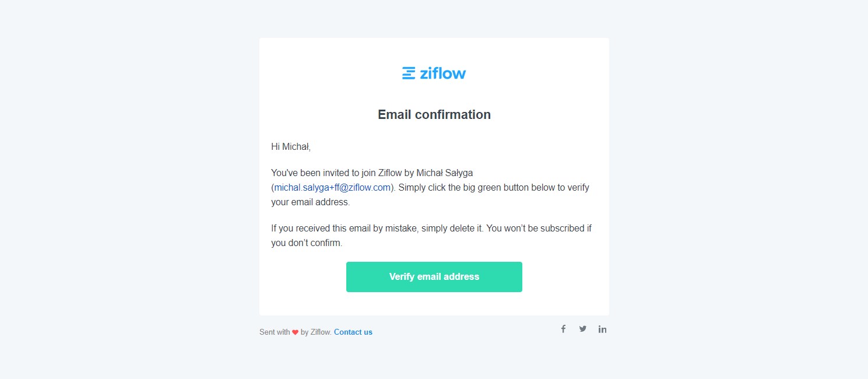This screenshot has width=868, height=379.
Task: Open the Facebook social icon
Action: click(x=563, y=329)
